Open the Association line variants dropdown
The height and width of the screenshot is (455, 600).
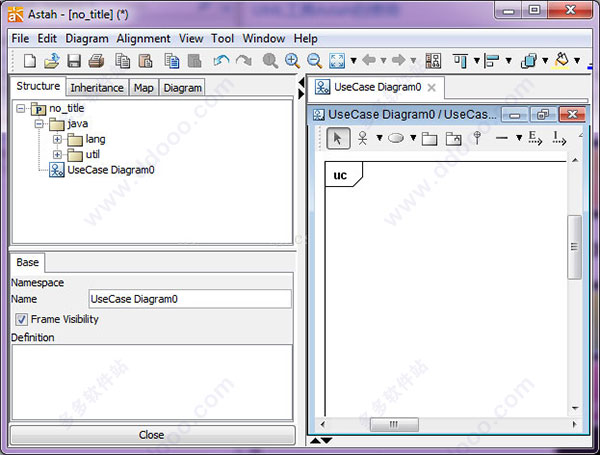pos(519,138)
